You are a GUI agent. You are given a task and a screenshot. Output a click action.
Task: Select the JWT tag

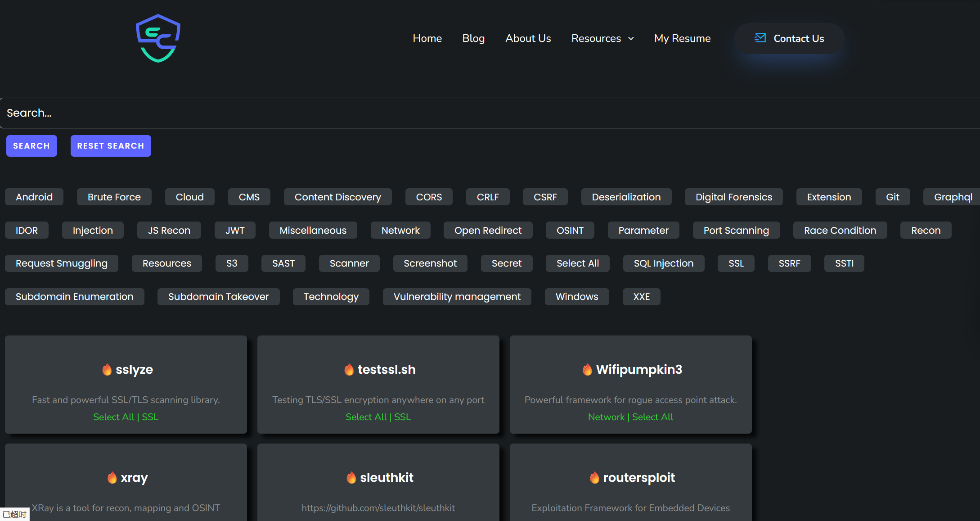[x=235, y=230]
